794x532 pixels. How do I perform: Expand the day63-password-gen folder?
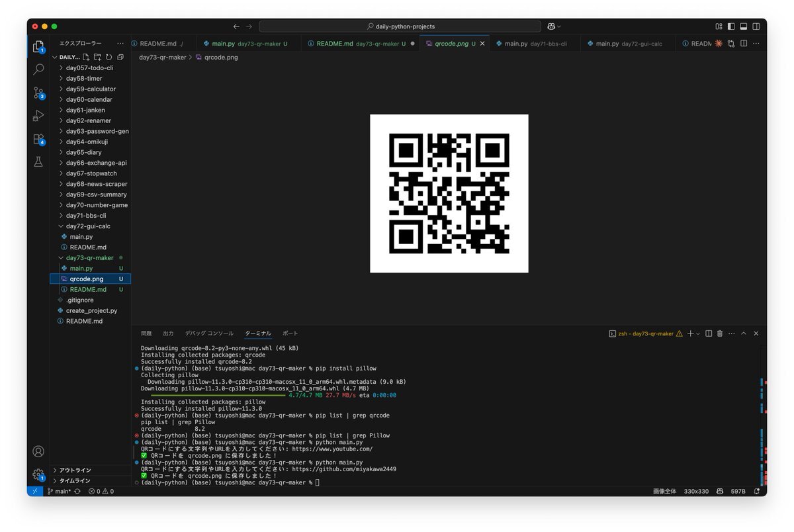pos(91,131)
